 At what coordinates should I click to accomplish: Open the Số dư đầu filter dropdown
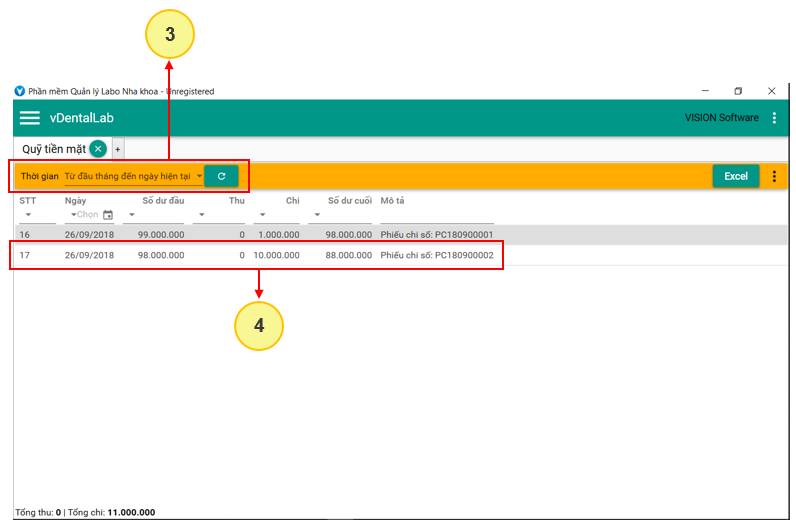point(132,215)
